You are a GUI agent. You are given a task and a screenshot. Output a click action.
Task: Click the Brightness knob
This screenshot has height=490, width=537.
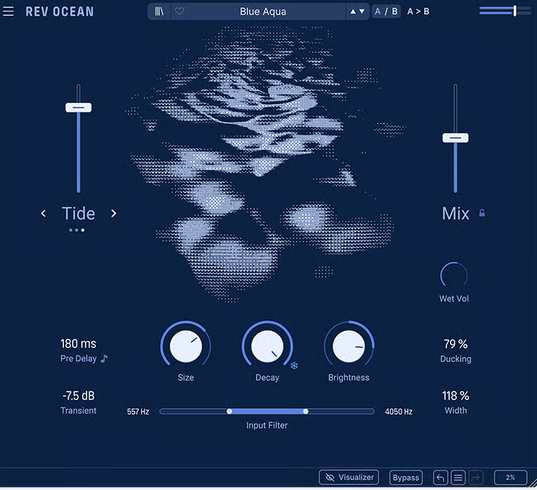pyautogui.click(x=349, y=346)
